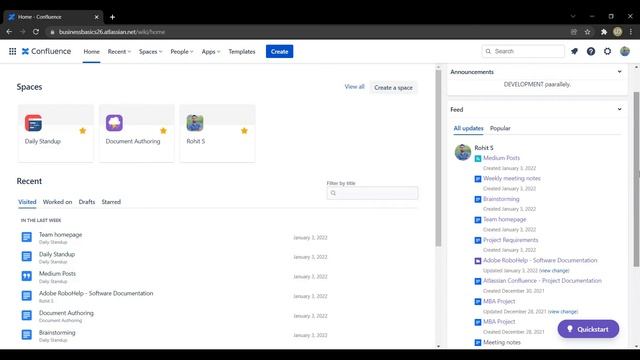
Task: Go to the Home menu item
Action: (91, 51)
